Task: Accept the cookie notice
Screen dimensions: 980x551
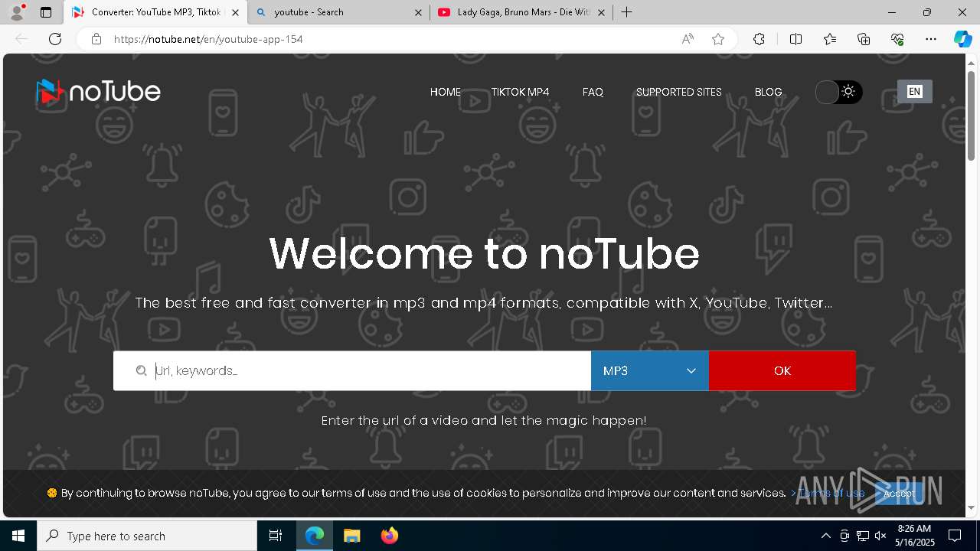Action: coord(899,494)
